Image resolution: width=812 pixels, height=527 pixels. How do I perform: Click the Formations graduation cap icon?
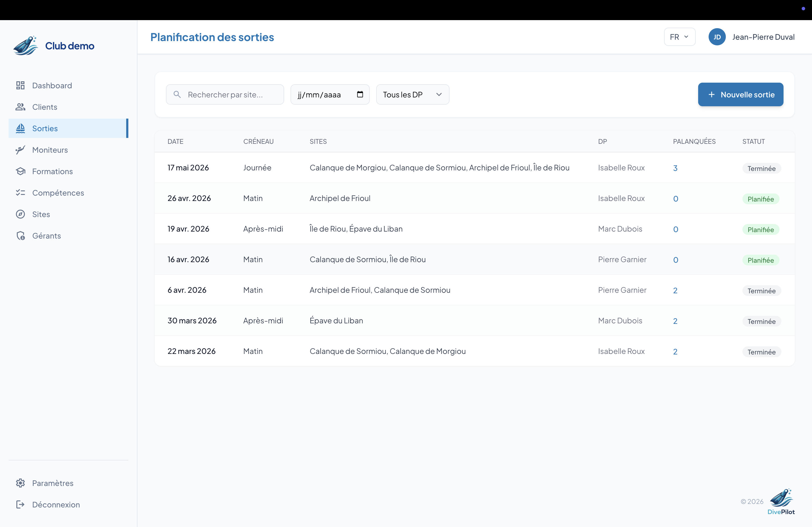tap(20, 171)
